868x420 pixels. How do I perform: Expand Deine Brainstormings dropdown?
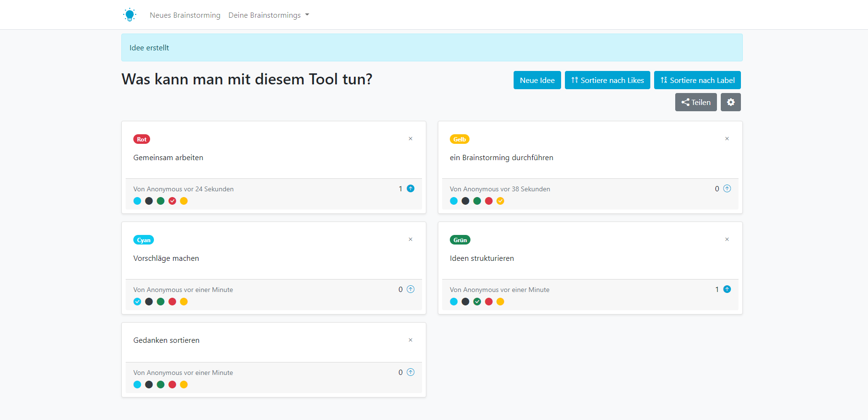pos(269,15)
